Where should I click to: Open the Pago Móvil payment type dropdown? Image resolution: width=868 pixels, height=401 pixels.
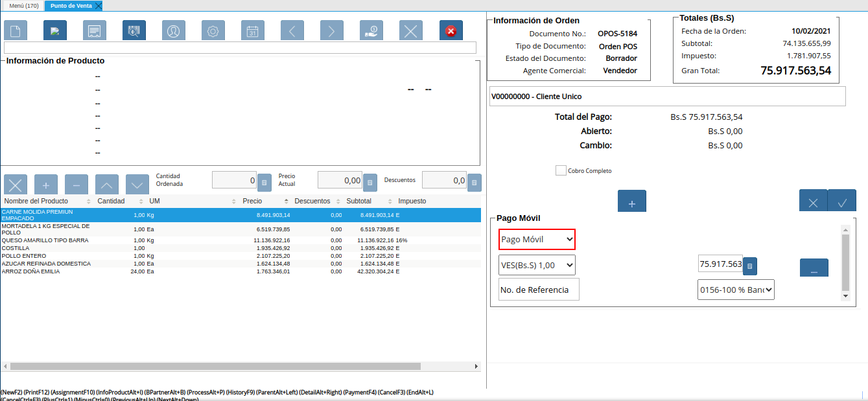[x=537, y=240]
